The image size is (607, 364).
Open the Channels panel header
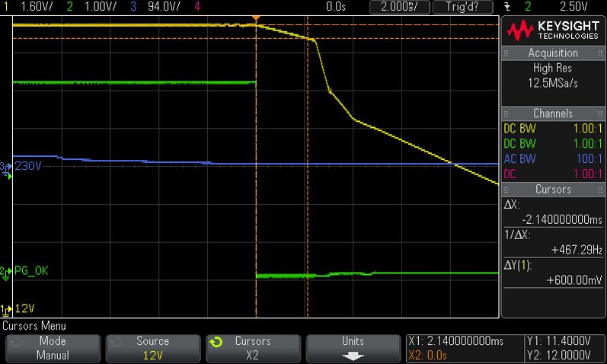(x=553, y=113)
